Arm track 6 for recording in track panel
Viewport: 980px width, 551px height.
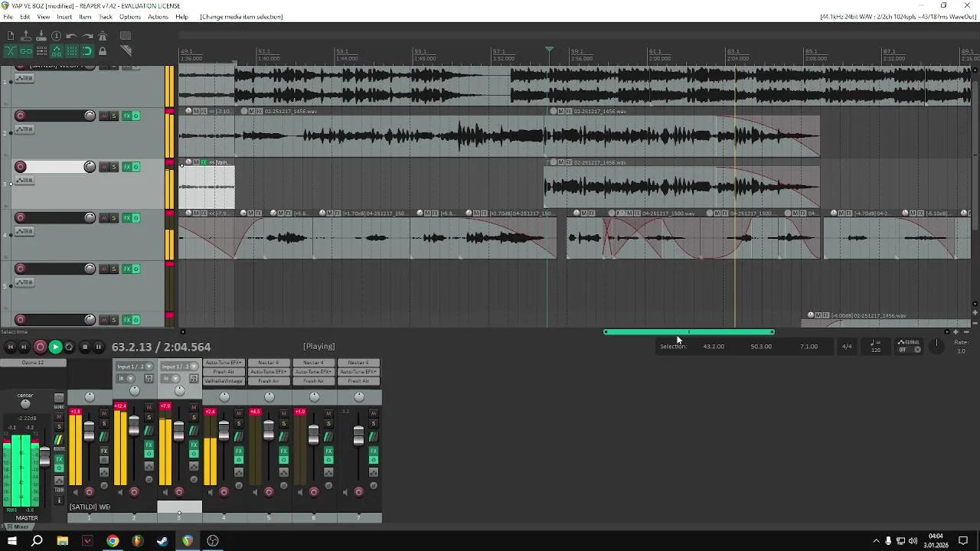(21, 319)
